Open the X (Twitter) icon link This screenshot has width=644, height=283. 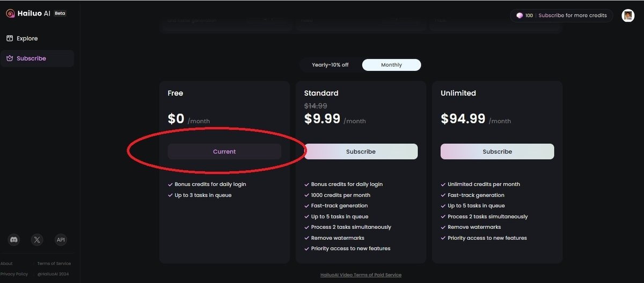tap(37, 240)
